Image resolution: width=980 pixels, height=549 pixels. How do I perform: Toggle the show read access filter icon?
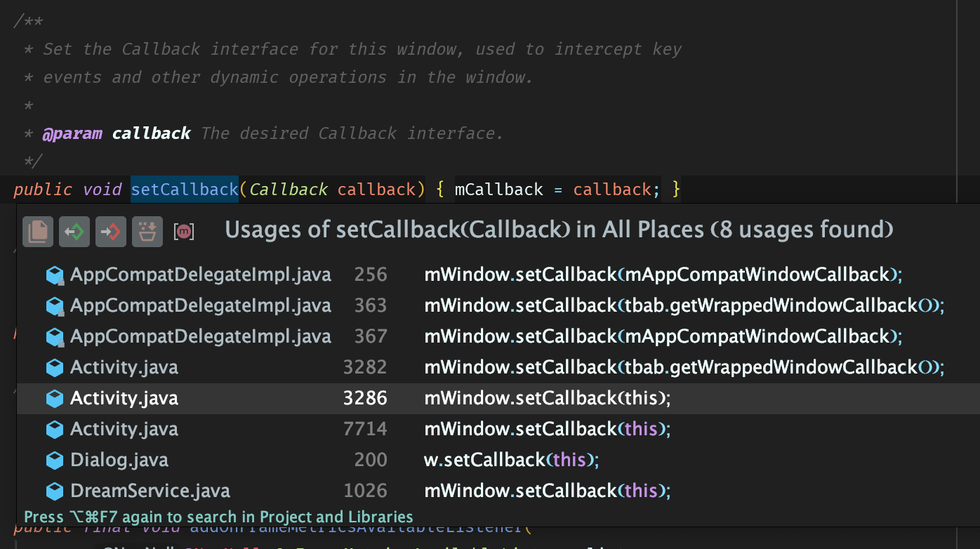(x=74, y=232)
